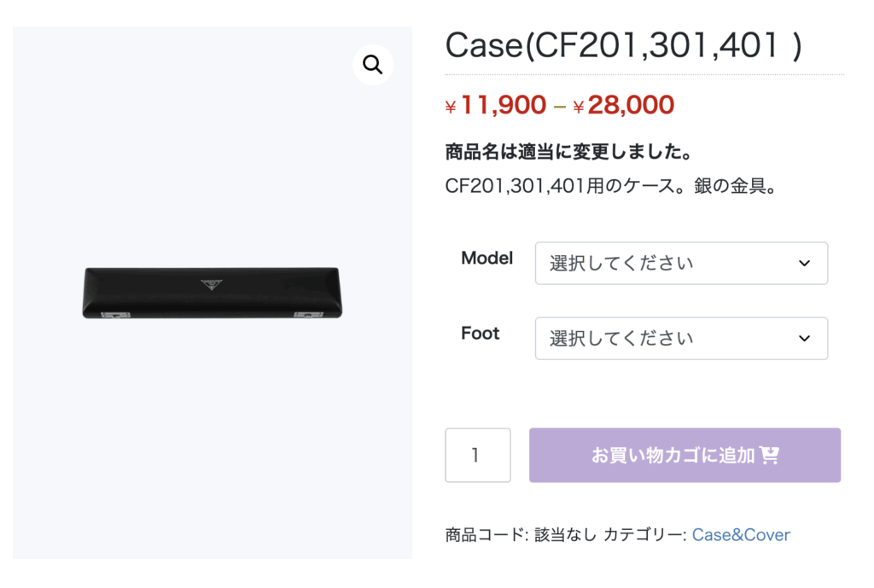Click the black flute case product image
874x588 pixels.
[x=213, y=294]
